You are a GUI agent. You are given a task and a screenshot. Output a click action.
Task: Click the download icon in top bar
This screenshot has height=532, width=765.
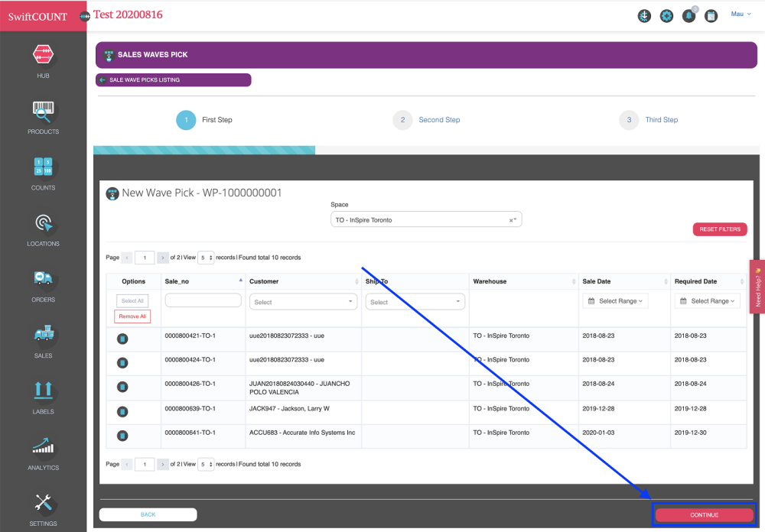click(x=644, y=16)
